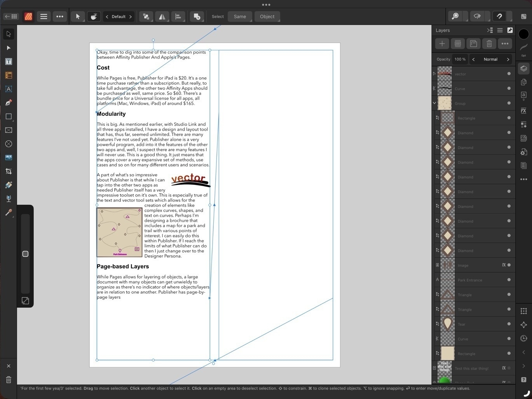
Task: Open the Table tool
Action: [x=8, y=75]
